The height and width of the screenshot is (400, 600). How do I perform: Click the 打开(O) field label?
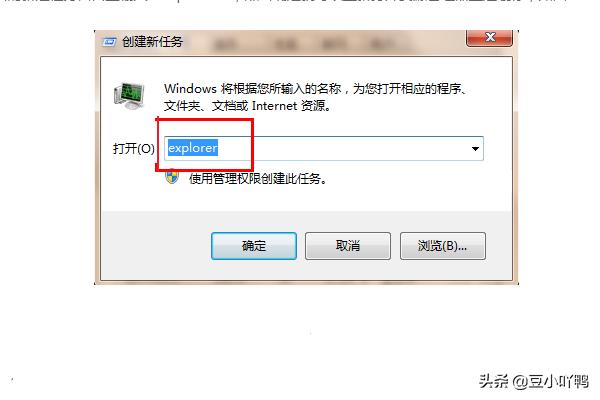point(134,149)
